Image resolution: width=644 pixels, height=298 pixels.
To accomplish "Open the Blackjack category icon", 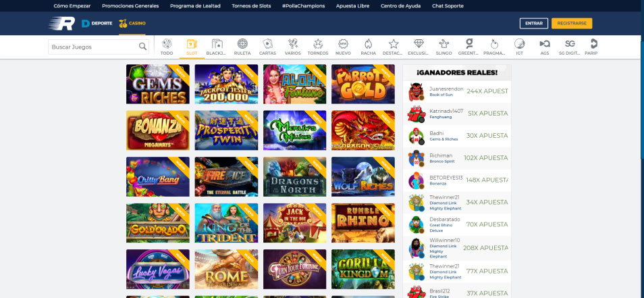I will pos(217,44).
